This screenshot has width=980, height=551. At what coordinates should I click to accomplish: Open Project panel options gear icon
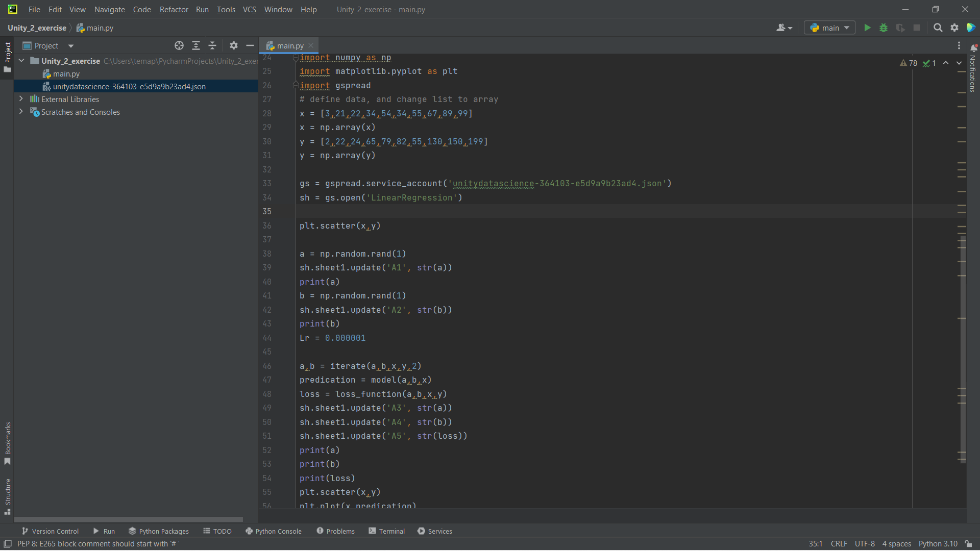234,46
